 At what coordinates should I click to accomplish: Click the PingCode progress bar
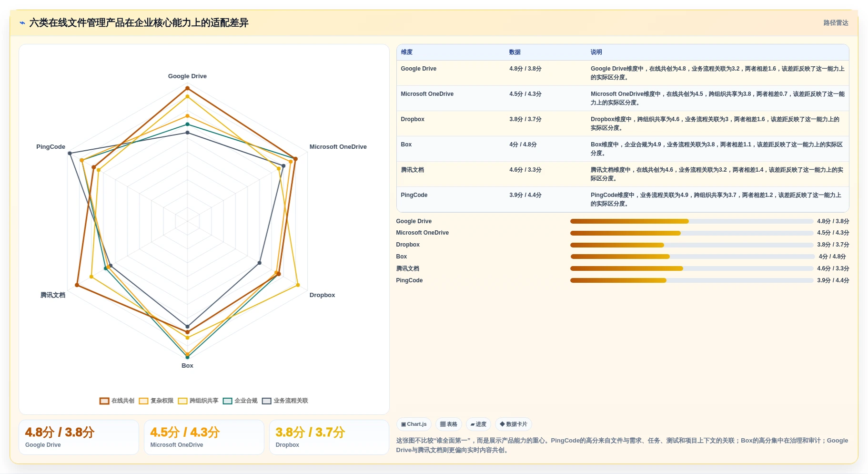tap(692, 280)
